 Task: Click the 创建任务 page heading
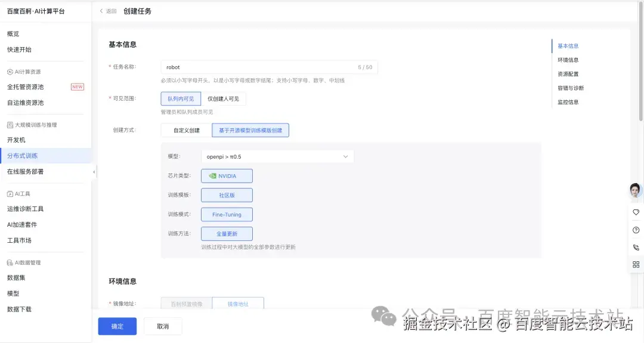(x=138, y=11)
